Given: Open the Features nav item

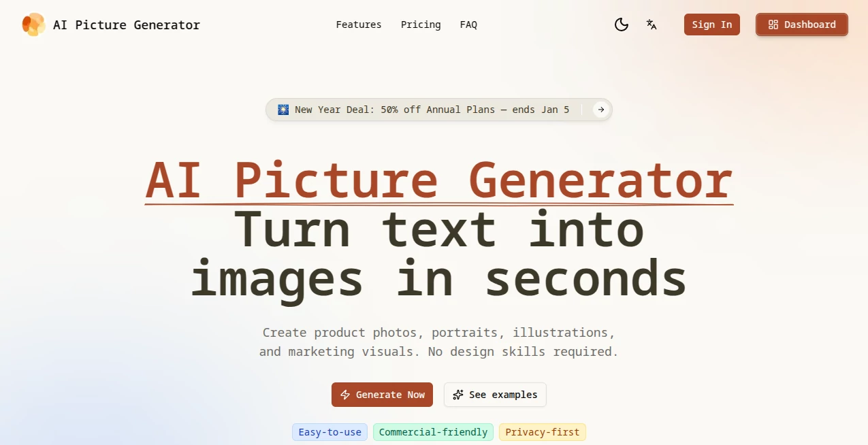Looking at the screenshot, I should [358, 24].
